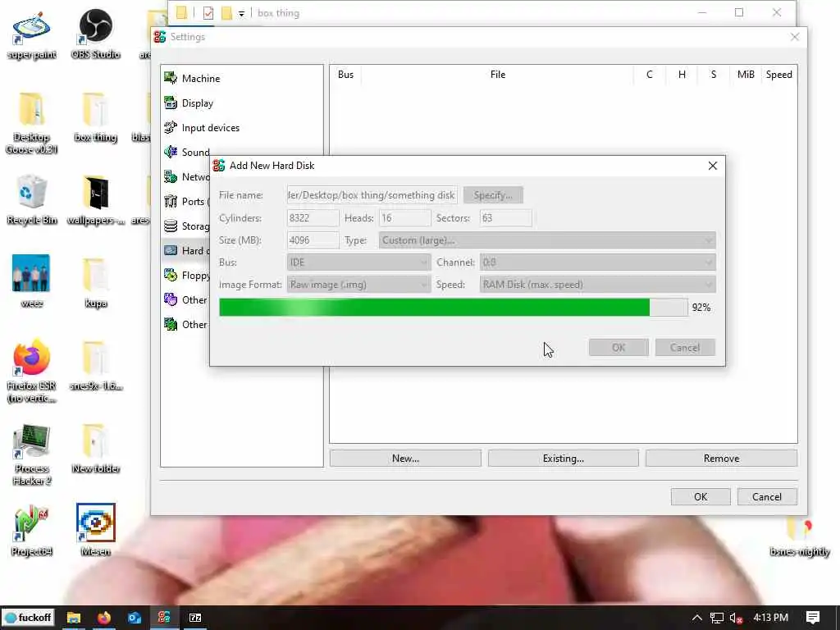This screenshot has width=840, height=630.
Task: Click New... hard disk button
Action: (405, 459)
